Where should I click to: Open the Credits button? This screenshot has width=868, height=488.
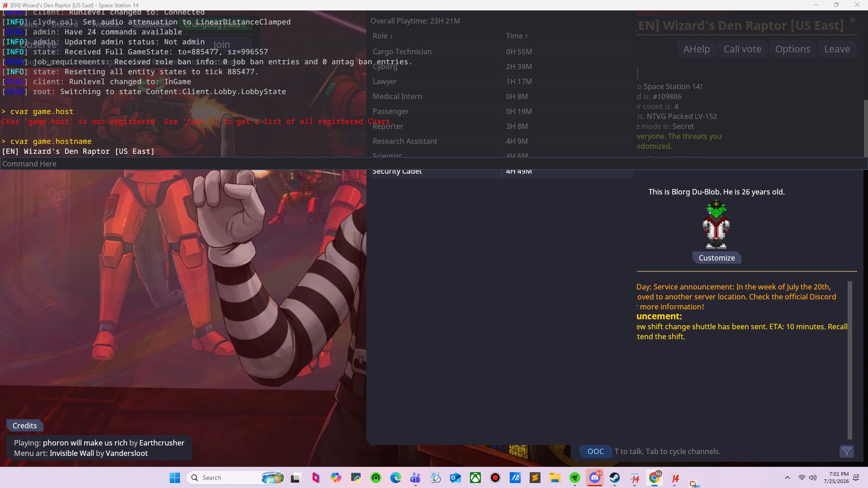[x=25, y=426]
